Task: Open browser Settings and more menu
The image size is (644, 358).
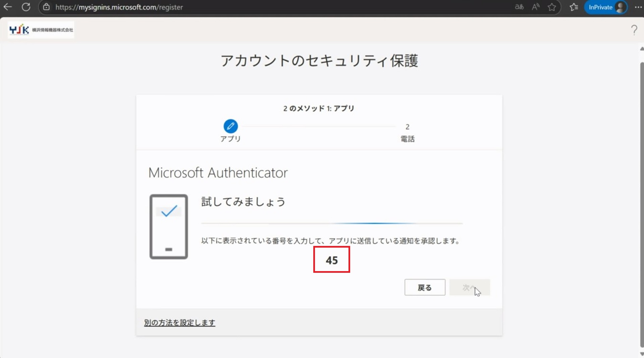Action: tap(638, 7)
